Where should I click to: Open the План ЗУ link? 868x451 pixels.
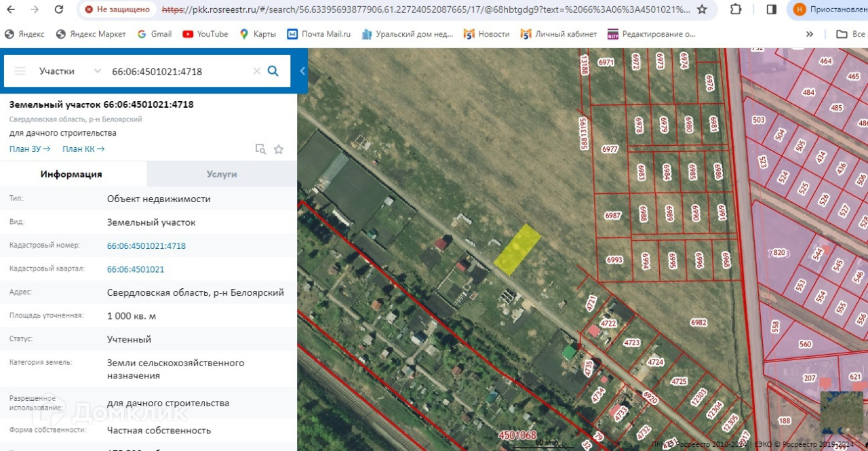(x=30, y=149)
